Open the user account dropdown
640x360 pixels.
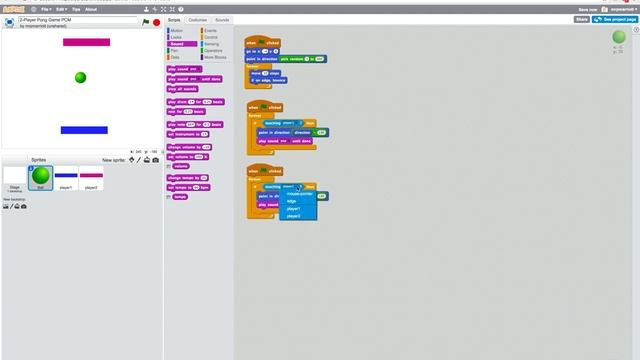[x=623, y=9]
